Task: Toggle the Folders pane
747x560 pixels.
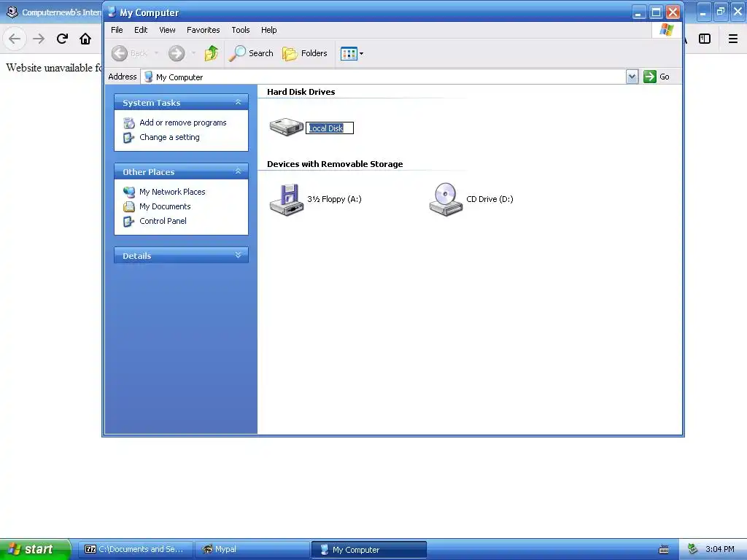Action: pos(305,53)
